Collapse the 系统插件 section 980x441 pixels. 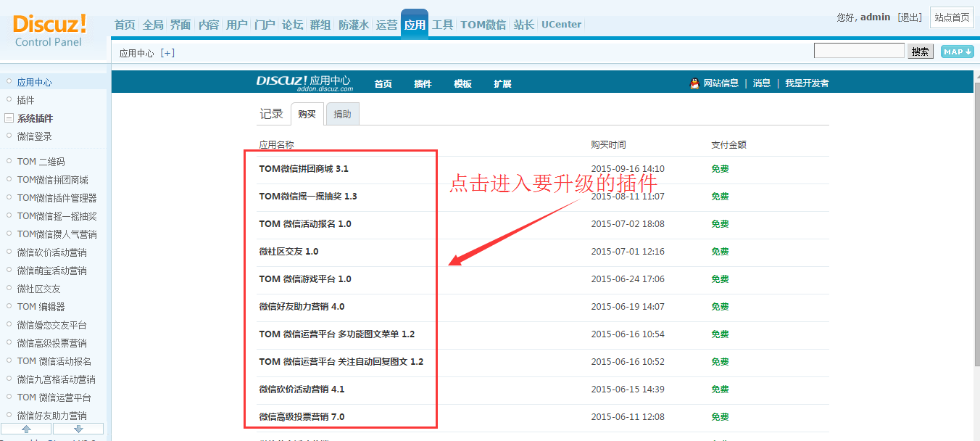[x=9, y=118]
